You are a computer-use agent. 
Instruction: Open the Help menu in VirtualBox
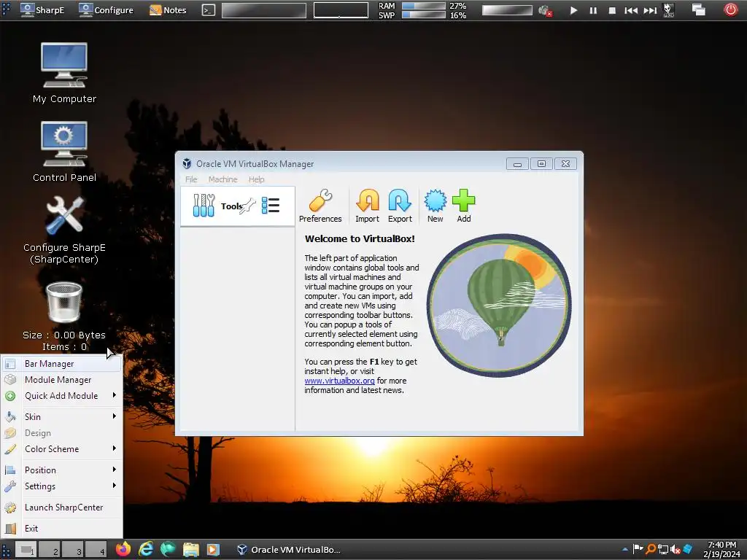point(256,179)
